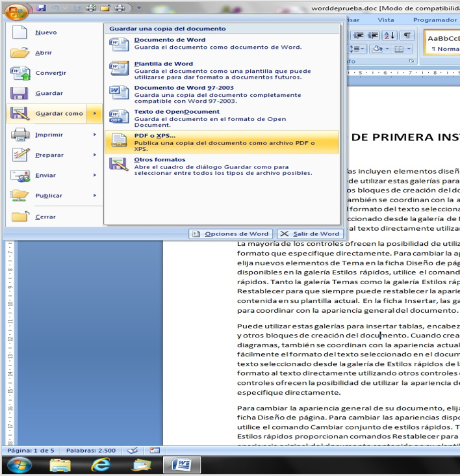Screen dimensions: 460x476
Task: Save as Documento de Word 97-2003
Action: (222, 94)
